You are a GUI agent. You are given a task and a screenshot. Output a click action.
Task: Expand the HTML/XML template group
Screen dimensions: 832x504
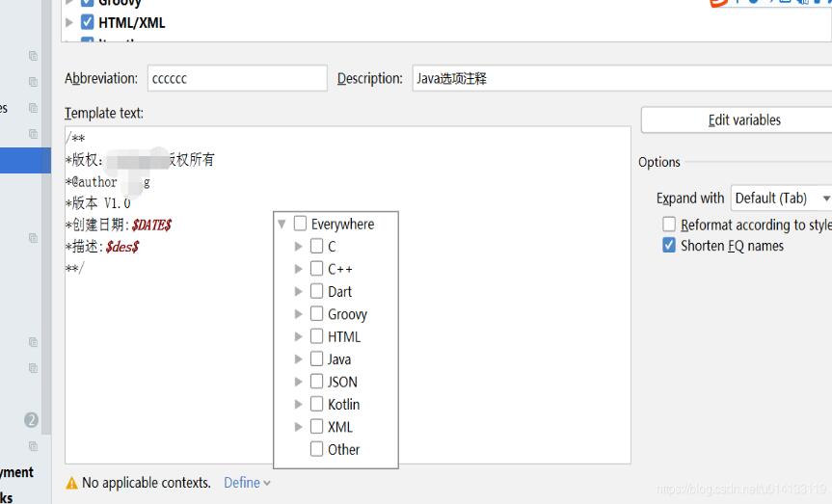[x=69, y=23]
